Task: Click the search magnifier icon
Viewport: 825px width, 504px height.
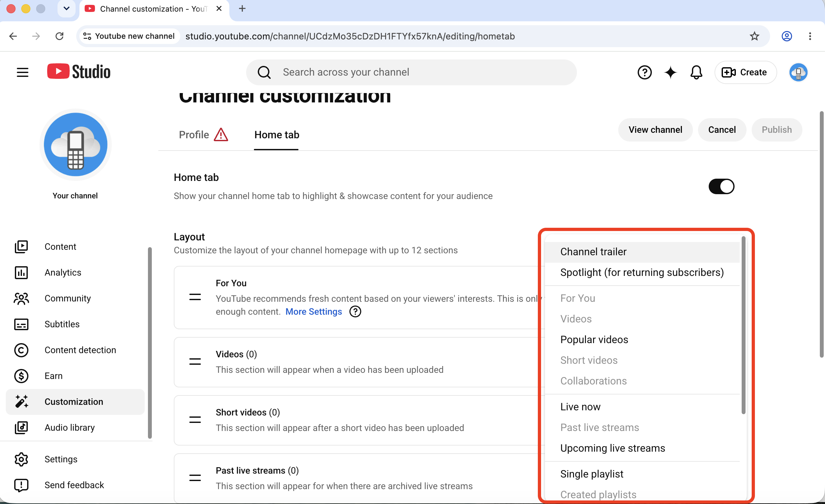Action: tap(264, 72)
